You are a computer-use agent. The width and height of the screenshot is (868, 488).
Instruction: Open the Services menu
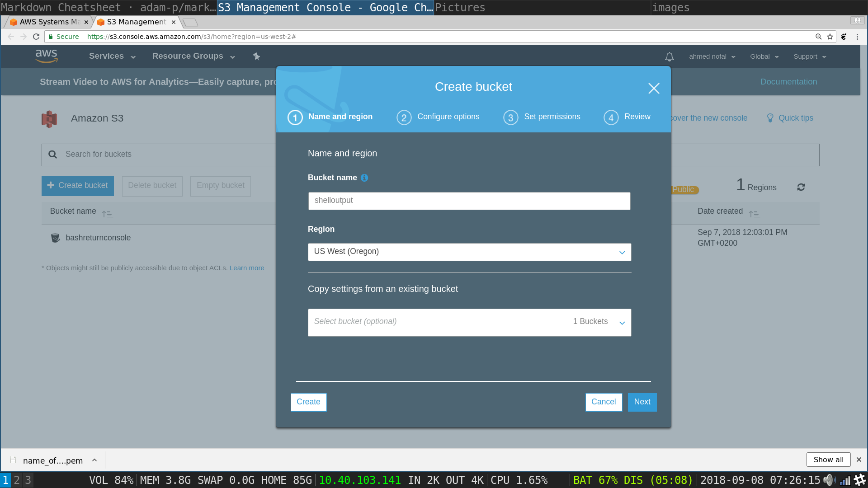(112, 56)
